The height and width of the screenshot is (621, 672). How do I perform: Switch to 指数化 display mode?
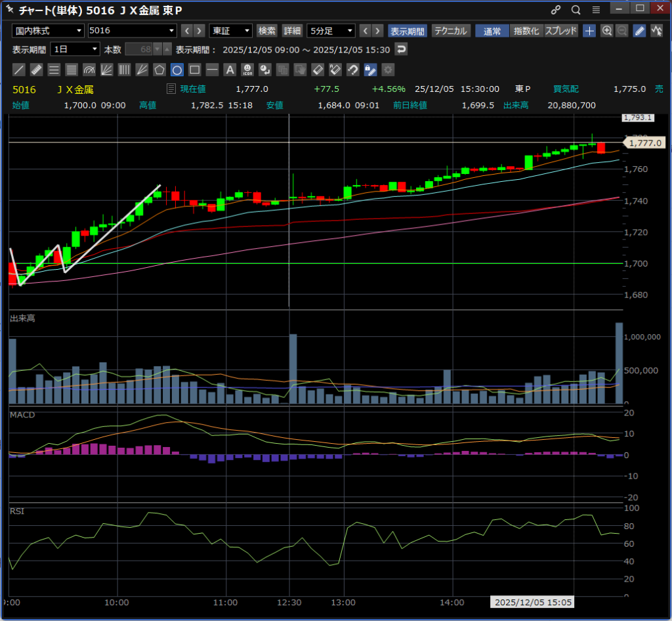[x=526, y=31]
